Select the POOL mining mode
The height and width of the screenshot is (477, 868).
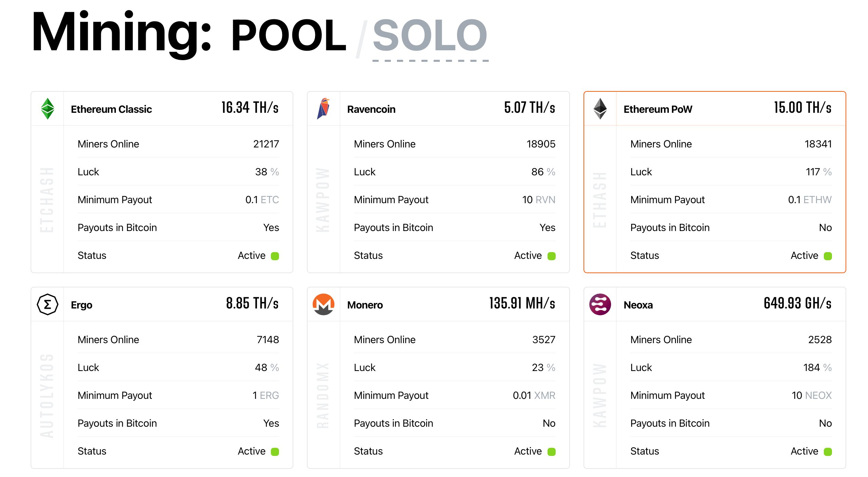(289, 35)
